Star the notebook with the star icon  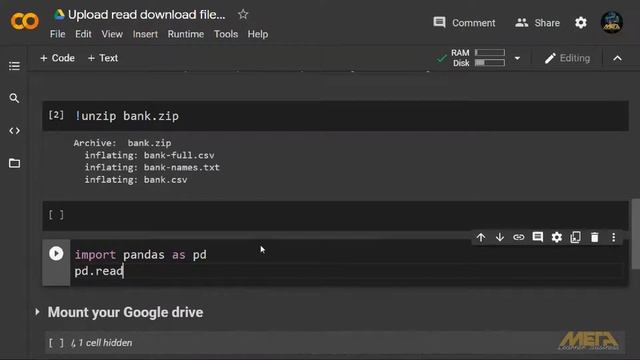point(243,14)
